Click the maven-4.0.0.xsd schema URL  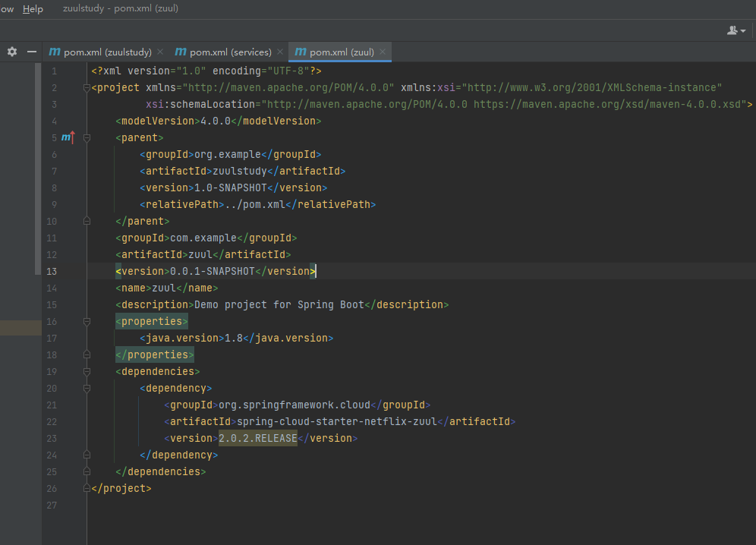[x=607, y=104]
